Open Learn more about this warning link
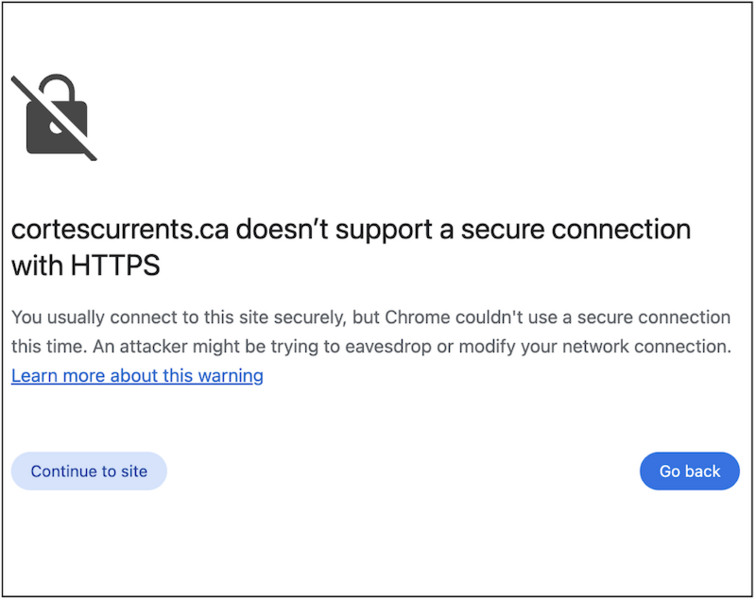The height and width of the screenshot is (600, 756). pos(137,376)
